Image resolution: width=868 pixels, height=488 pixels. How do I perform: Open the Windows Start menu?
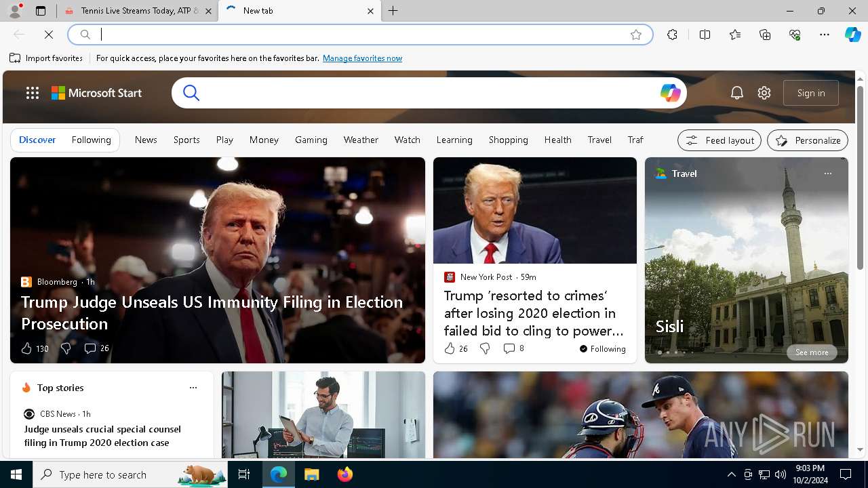[x=16, y=474]
